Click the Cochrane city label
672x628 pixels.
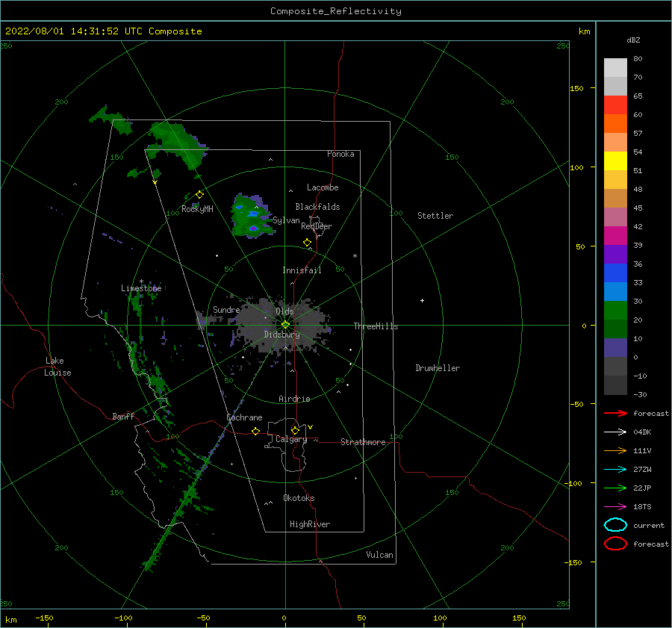tap(244, 417)
